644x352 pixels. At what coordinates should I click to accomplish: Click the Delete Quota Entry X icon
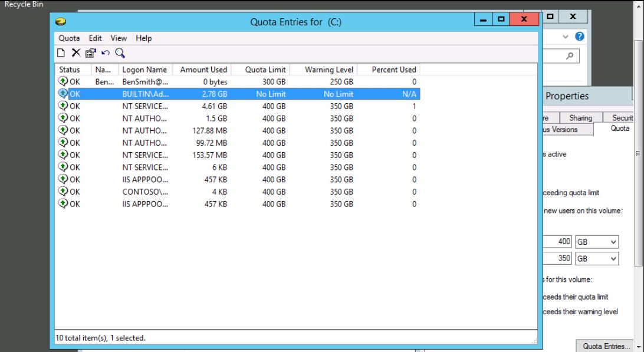pos(76,52)
